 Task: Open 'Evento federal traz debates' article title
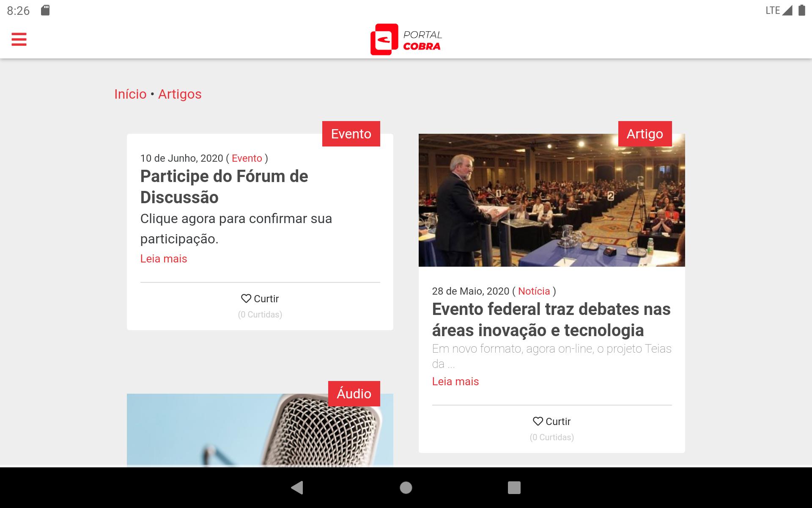coord(551,320)
